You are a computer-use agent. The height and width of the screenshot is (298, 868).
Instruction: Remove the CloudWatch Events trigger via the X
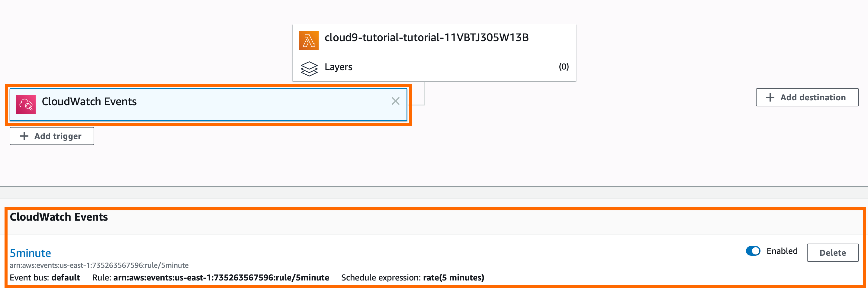point(395,101)
